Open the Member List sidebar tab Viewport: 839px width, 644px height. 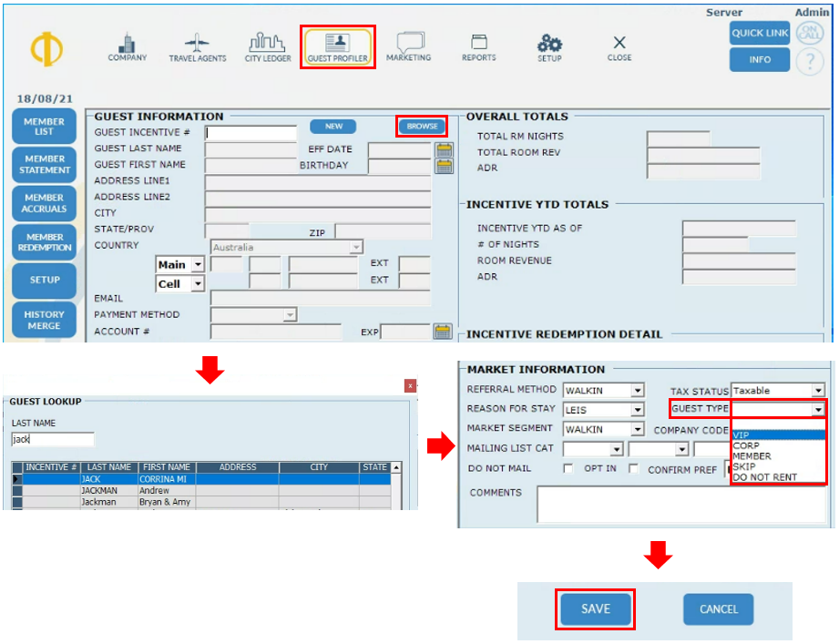click(x=44, y=127)
